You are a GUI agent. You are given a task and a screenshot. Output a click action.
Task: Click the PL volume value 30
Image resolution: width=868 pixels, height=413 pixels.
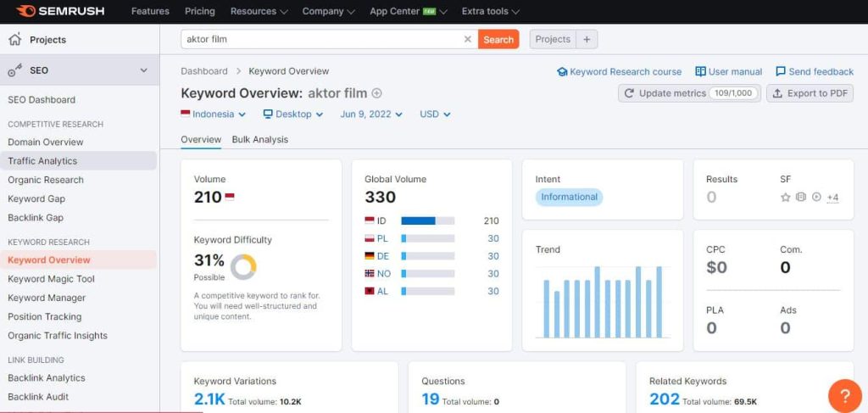pos(493,238)
